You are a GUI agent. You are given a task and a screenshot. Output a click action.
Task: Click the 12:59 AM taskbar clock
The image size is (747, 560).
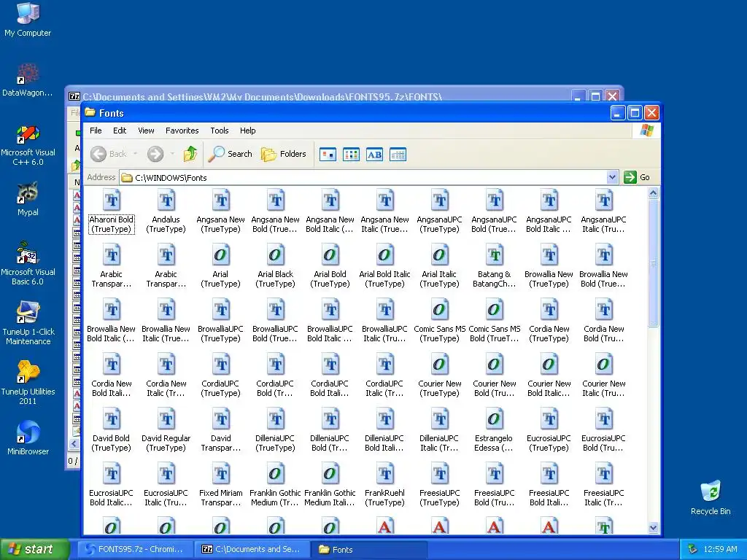click(x=720, y=549)
